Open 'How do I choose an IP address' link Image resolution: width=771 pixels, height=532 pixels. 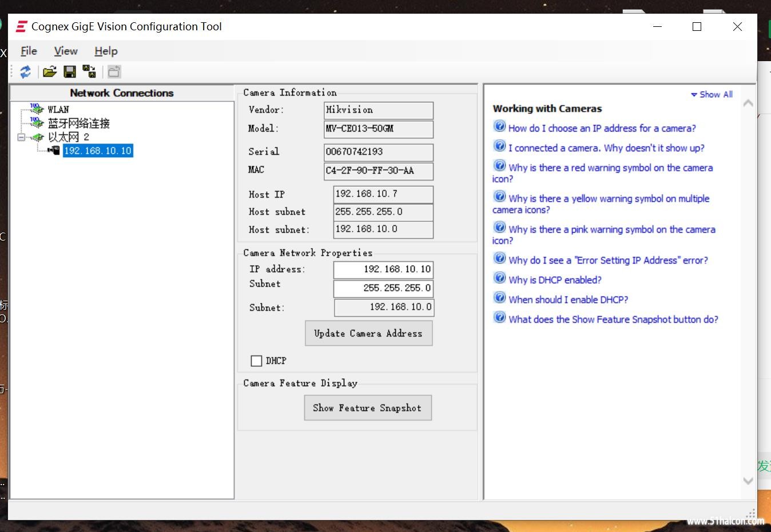pyautogui.click(x=602, y=128)
